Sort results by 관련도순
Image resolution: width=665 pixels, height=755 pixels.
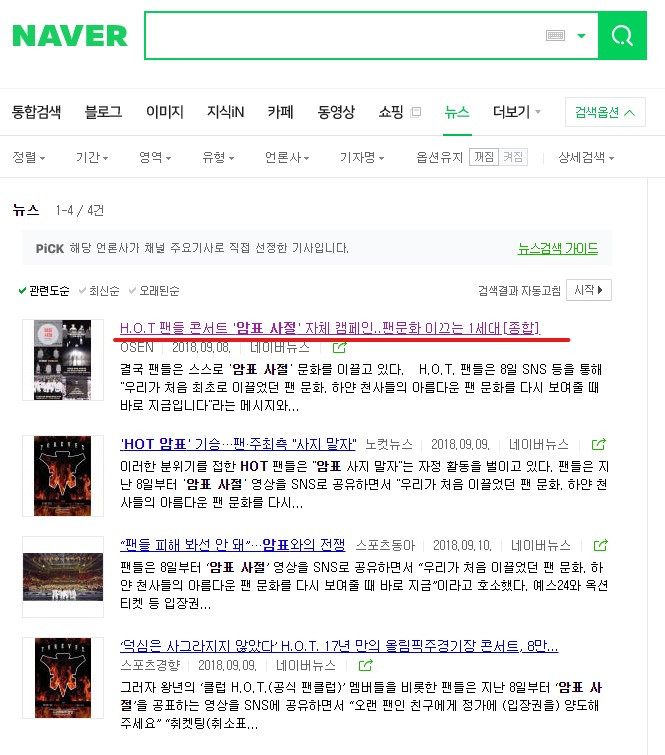click(x=44, y=290)
